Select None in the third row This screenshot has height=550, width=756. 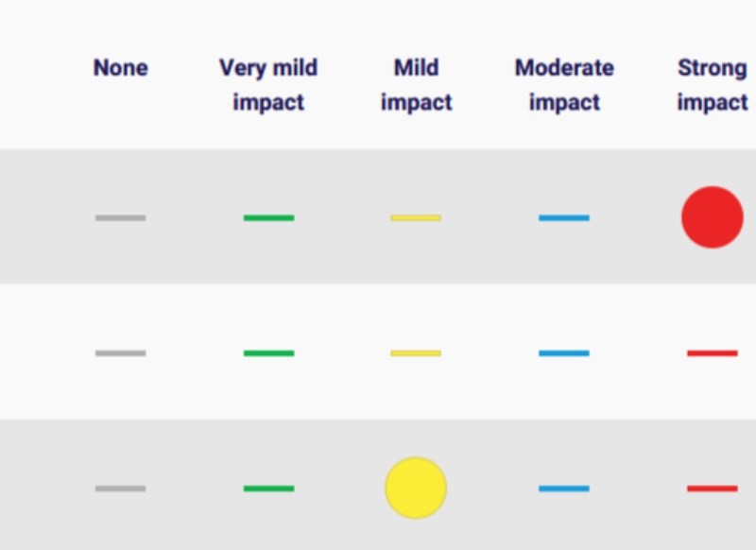point(120,489)
